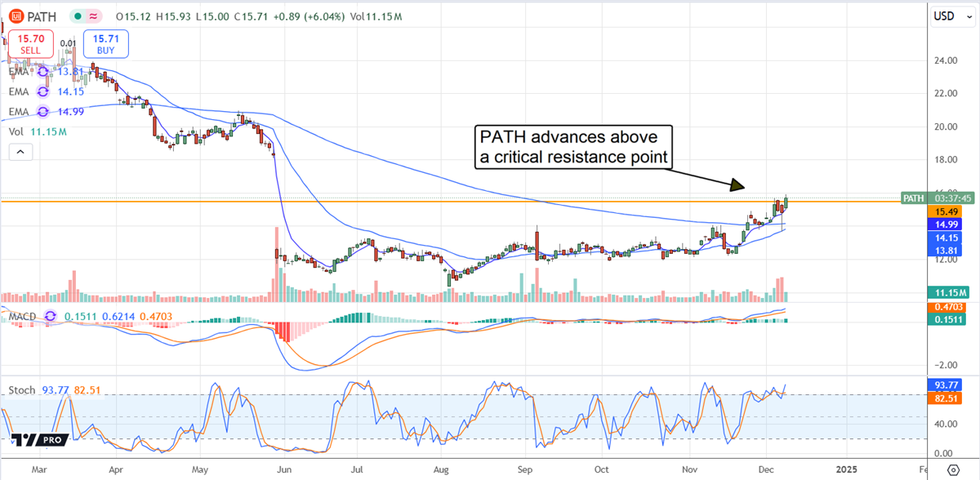Click the MACD 0.6214 value in legend
The image size is (980, 480).
click(x=119, y=315)
